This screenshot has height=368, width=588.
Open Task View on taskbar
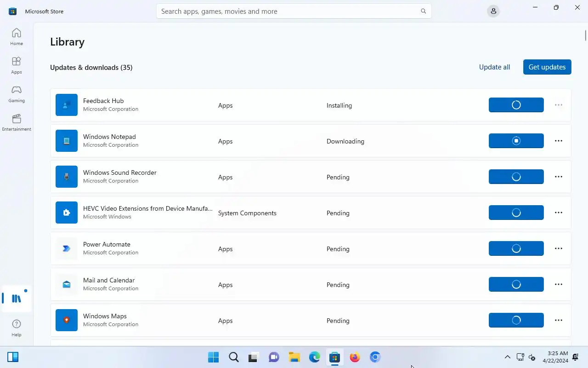(254, 357)
